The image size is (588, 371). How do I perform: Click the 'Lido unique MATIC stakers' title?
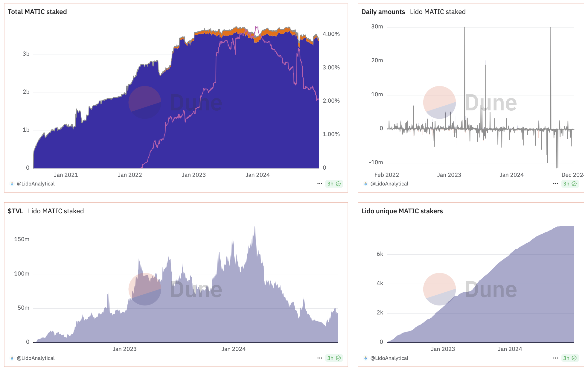[402, 211]
